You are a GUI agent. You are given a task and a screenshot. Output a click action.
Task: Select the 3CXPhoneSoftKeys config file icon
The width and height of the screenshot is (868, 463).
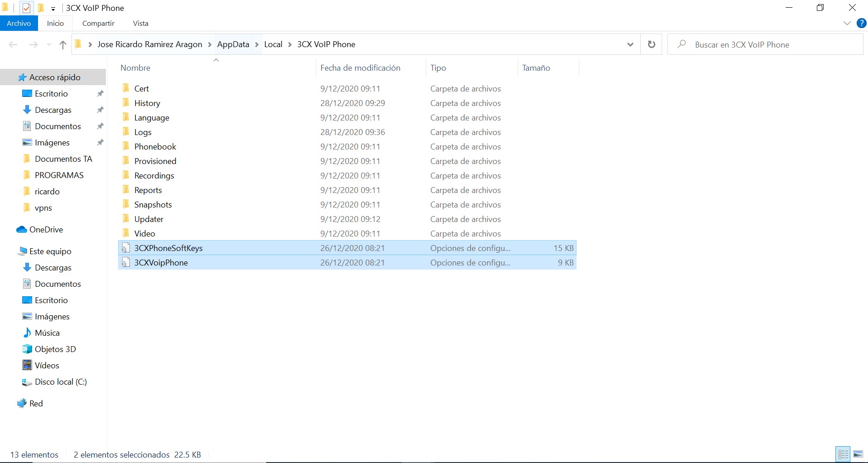(126, 248)
